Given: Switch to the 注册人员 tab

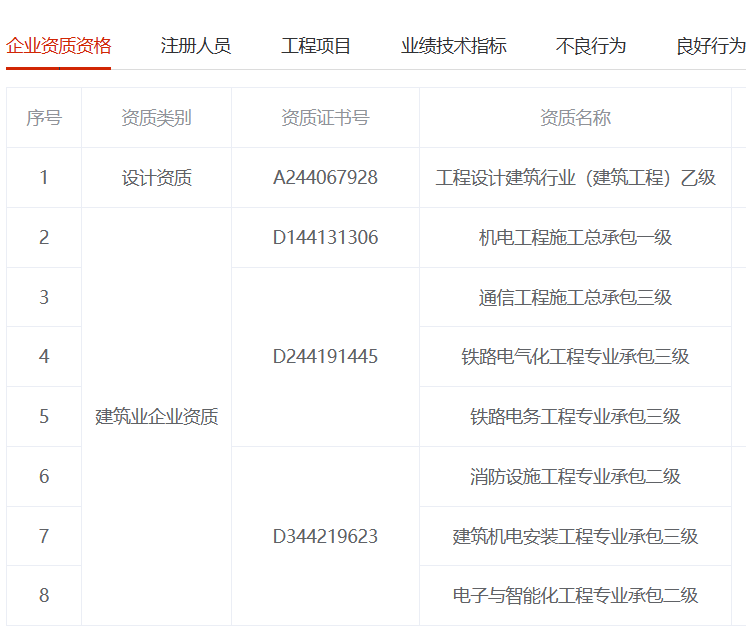Looking at the screenshot, I should pyautogui.click(x=196, y=46).
